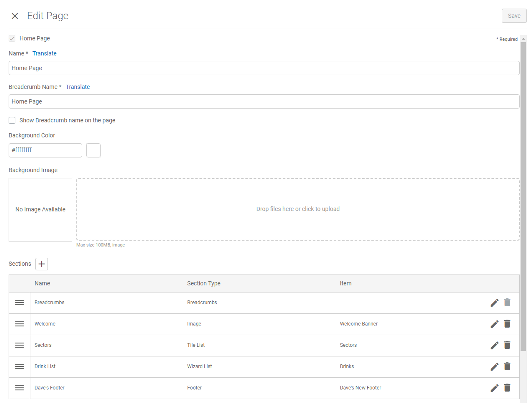Delete the Sectors section trash icon

[x=507, y=345]
